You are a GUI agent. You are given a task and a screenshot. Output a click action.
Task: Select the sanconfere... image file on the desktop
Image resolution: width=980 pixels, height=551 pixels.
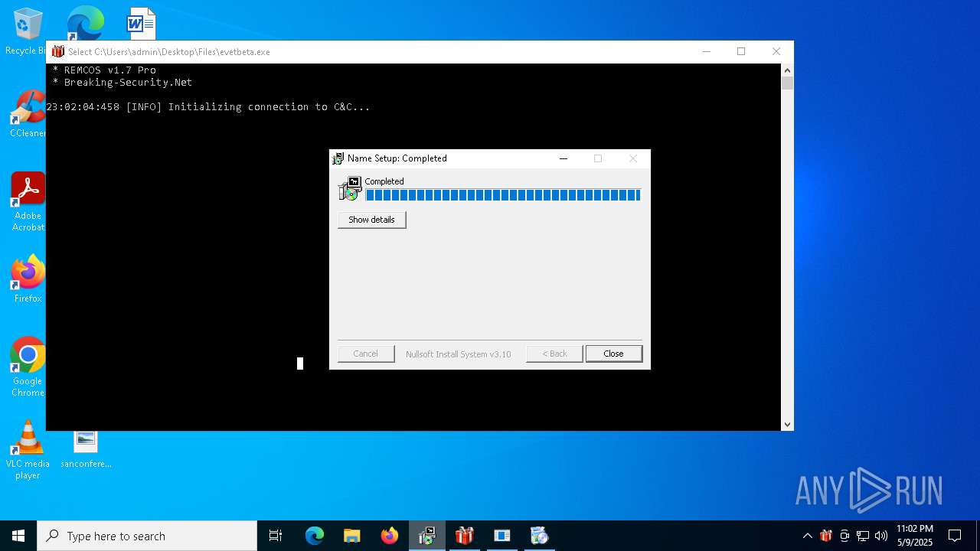pos(86,449)
